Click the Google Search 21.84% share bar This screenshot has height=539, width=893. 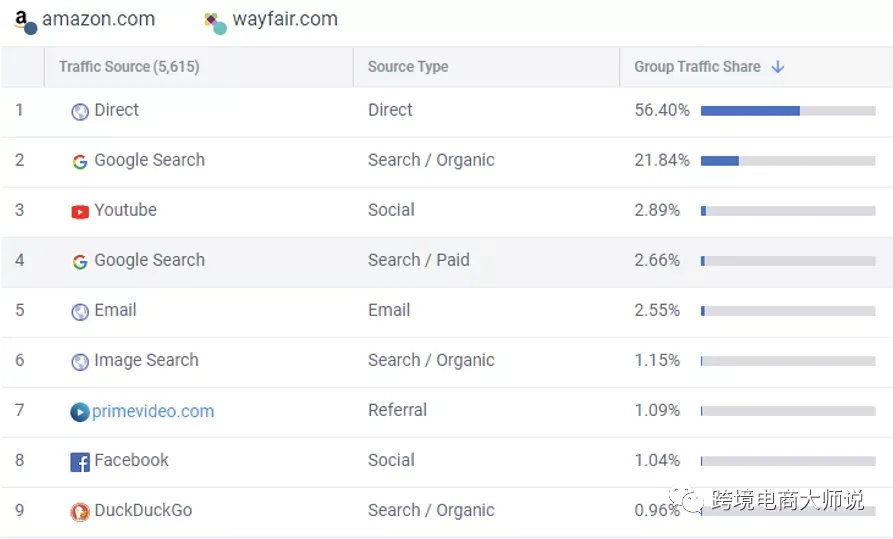(788, 161)
